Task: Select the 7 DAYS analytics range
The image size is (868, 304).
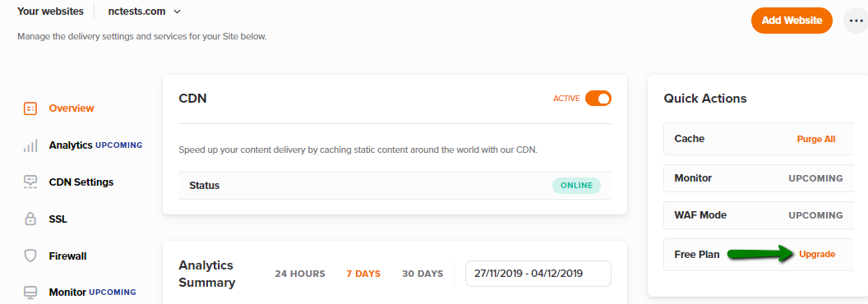Action: coord(363,274)
